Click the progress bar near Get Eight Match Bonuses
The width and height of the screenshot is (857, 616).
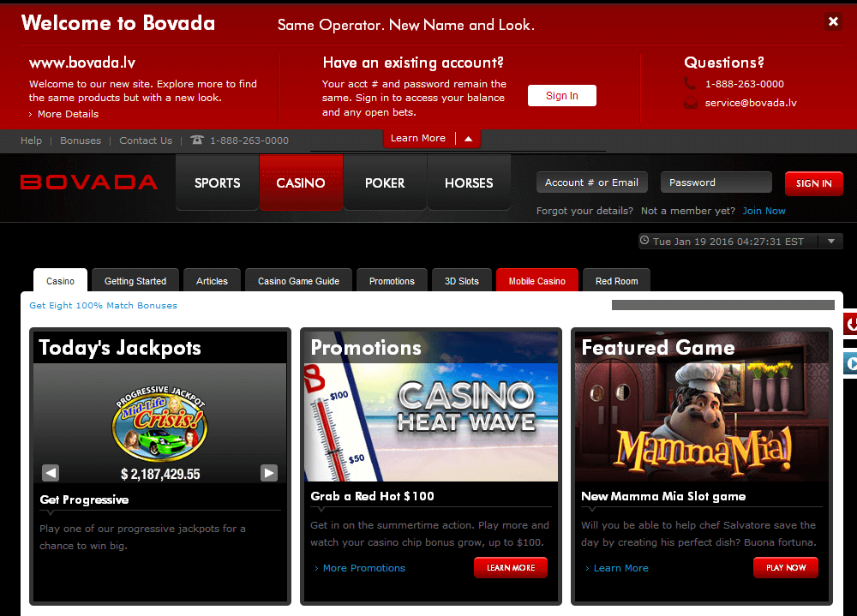[x=722, y=305]
